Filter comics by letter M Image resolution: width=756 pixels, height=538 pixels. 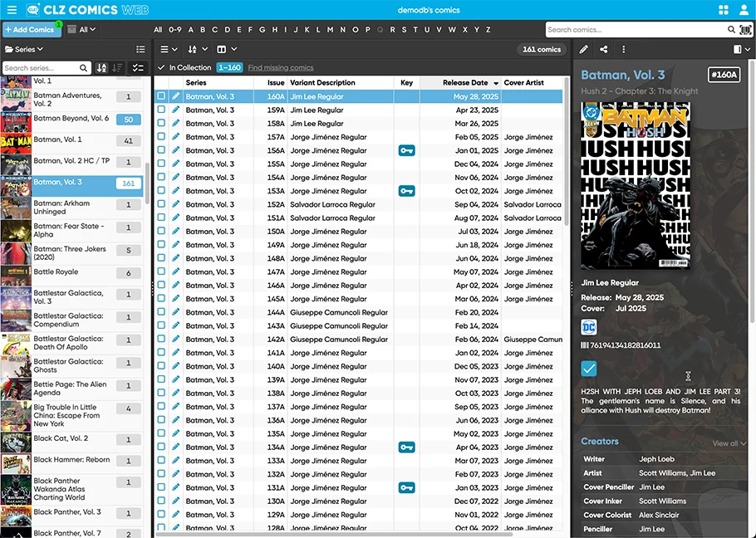pyautogui.click(x=331, y=29)
